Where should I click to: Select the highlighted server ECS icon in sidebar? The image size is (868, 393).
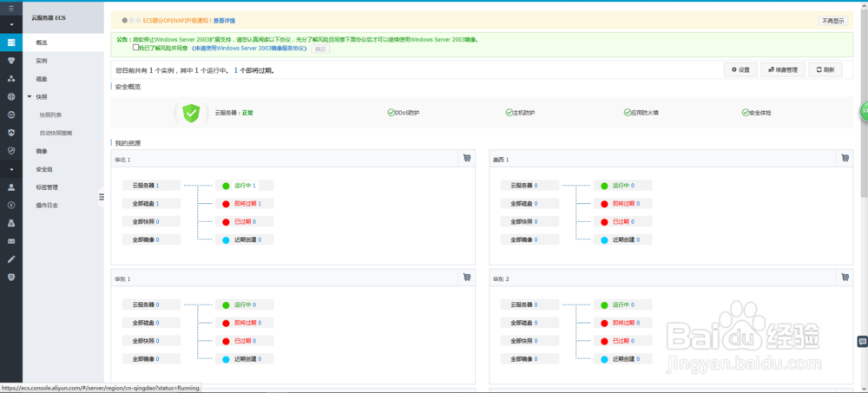pyautogui.click(x=11, y=43)
